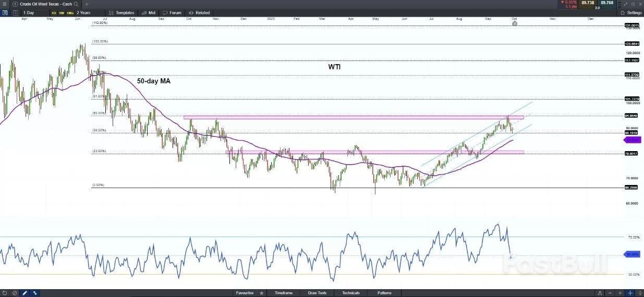This screenshot has width=644, height=297.
Task: Select the 1D quick range button
Action: (x=54, y=13)
